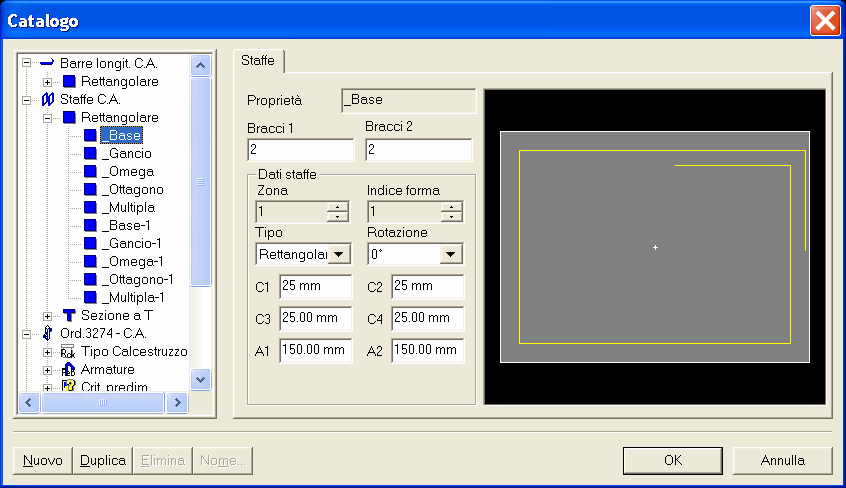This screenshot has height=488, width=846.
Task: Click the A1 field with 150.00 mm
Action: tap(316, 350)
